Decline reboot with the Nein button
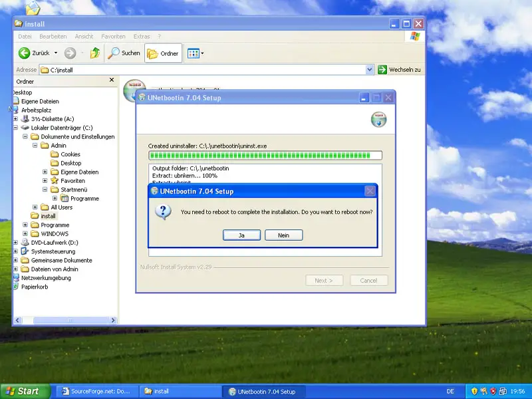Screen dimensions: 532x399 (284, 235)
